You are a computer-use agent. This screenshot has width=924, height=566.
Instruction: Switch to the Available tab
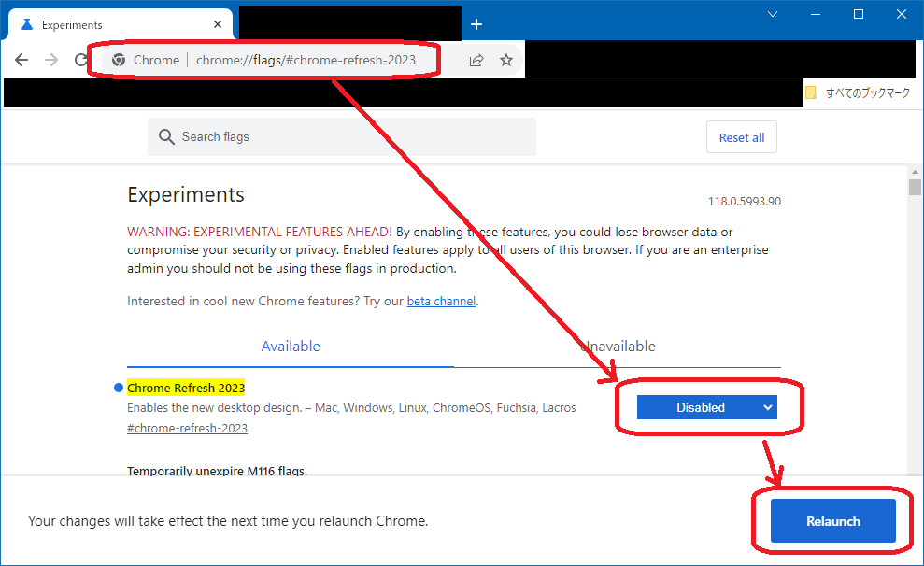(291, 346)
